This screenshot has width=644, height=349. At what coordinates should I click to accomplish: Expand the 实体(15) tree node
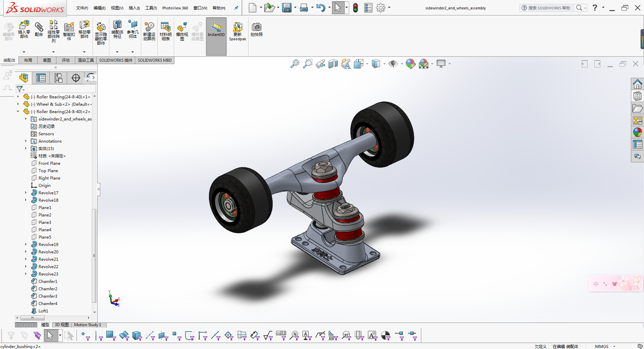coord(26,148)
